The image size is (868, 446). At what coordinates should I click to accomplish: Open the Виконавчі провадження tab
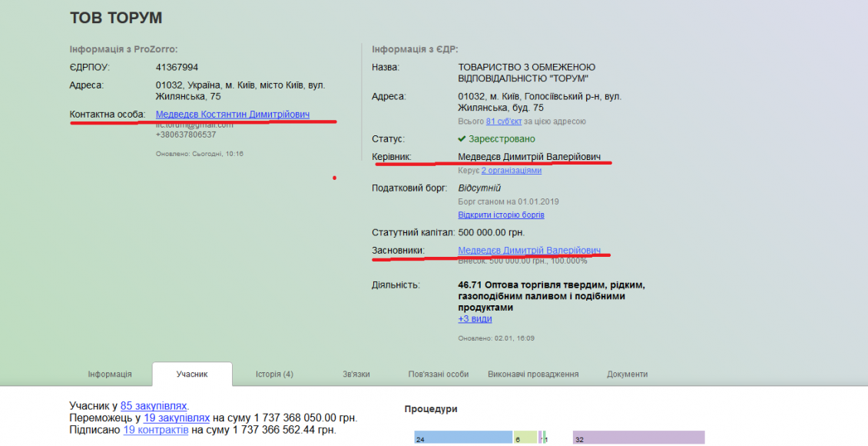click(x=533, y=374)
